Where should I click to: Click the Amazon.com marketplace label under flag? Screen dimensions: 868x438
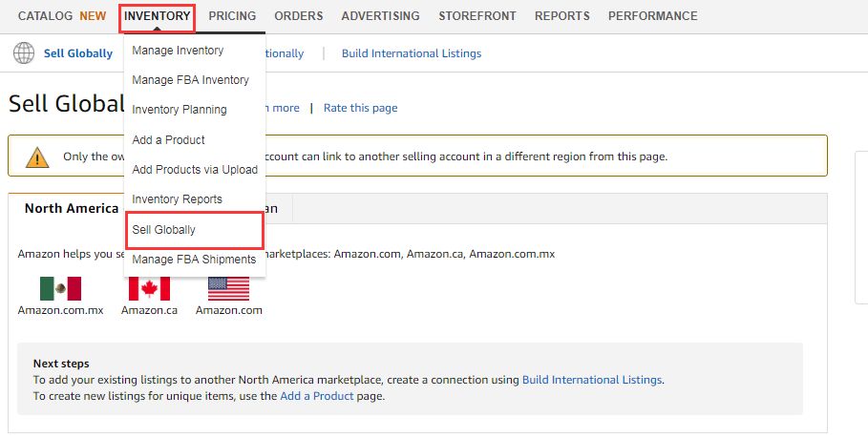pos(228,310)
